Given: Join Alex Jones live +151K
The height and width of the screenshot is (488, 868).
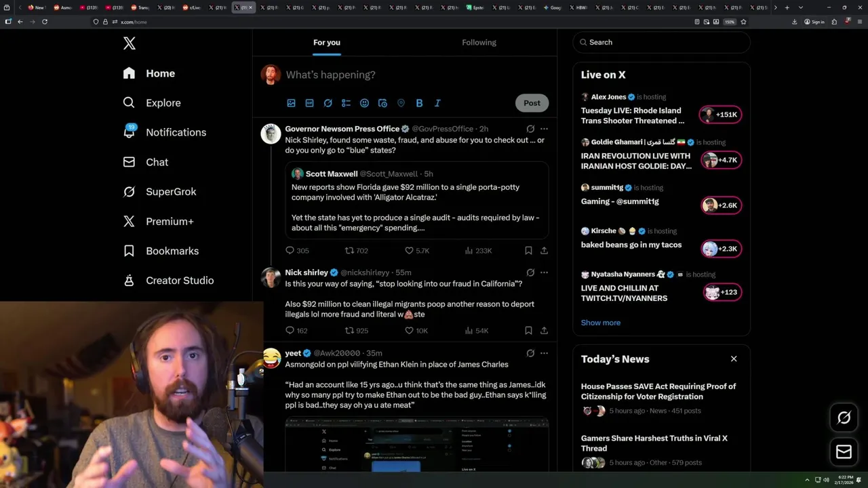Looking at the screenshot, I should [721, 115].
